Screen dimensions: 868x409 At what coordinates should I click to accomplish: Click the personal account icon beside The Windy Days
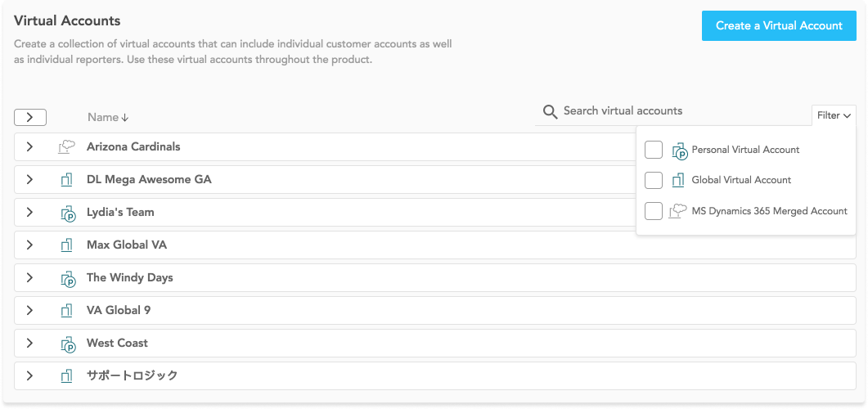click(x=68, y=278)
